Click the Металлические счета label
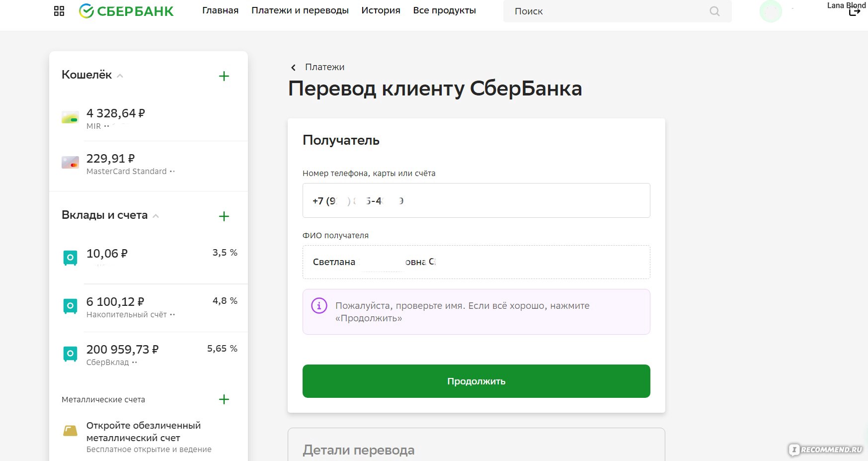Viewport: 868px width, 461px height. 103,400
